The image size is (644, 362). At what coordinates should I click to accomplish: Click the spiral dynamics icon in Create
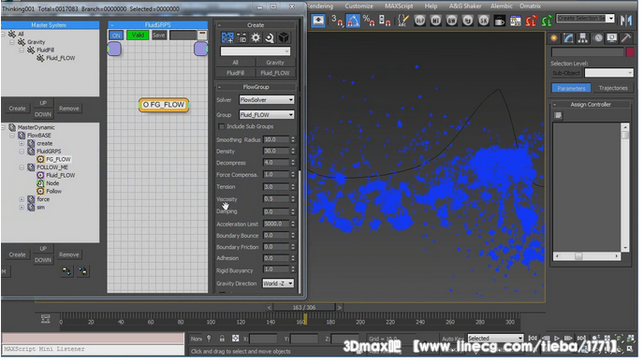[x=270, y=38]
